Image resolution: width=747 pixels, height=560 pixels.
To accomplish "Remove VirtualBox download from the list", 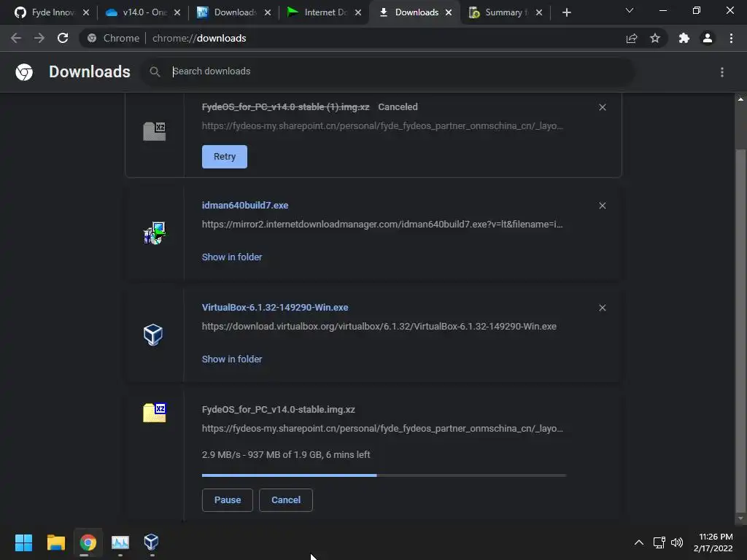I will pos(602,308).
